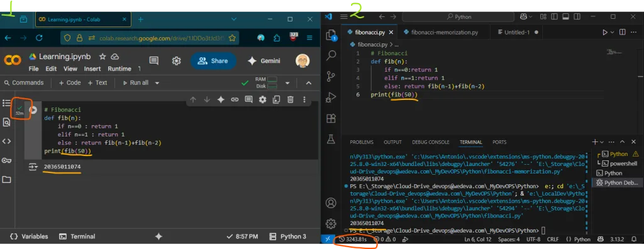
Task: Toggle VS Code bottom panel layout icon
Action: coord(565,17)
